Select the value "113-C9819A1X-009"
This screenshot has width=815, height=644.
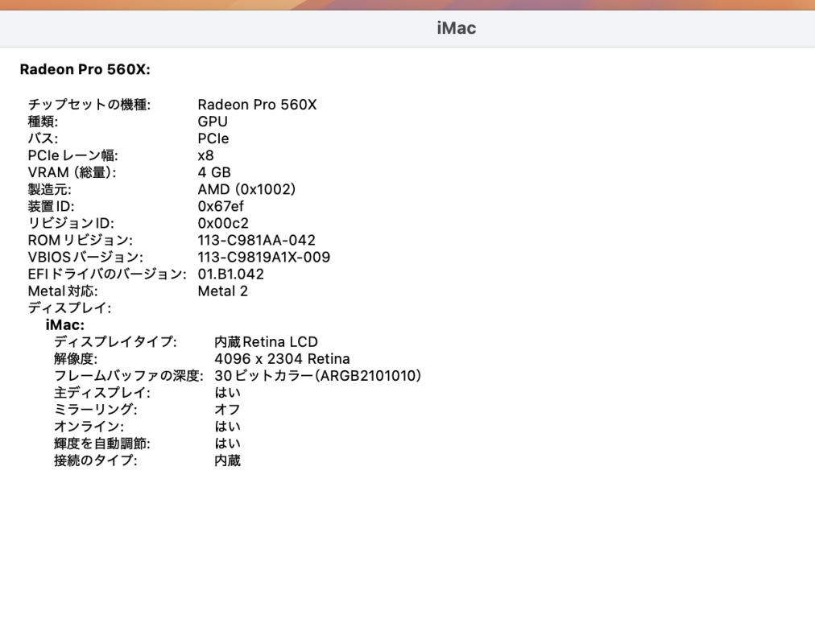[263, 257]
